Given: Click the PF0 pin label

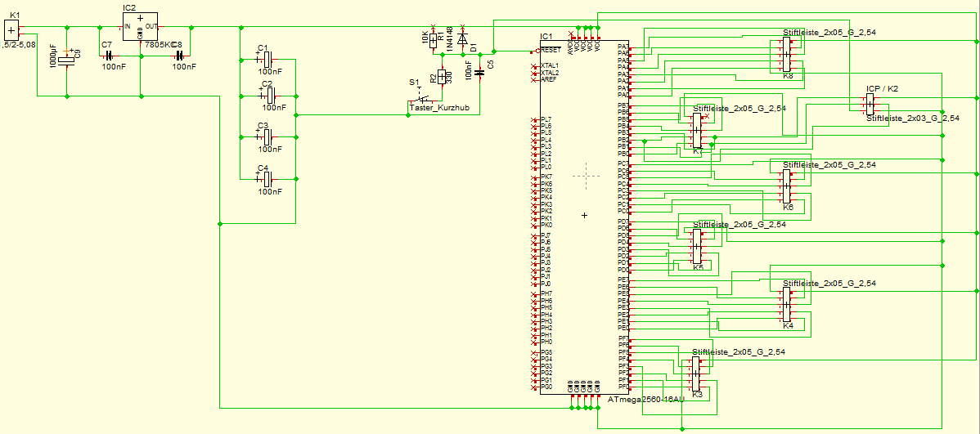Looking at the screenshot, I should point(623,387).
